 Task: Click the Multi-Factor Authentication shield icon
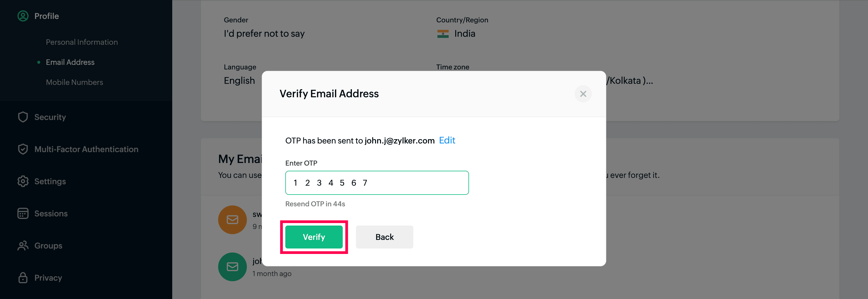click(23, 149)
